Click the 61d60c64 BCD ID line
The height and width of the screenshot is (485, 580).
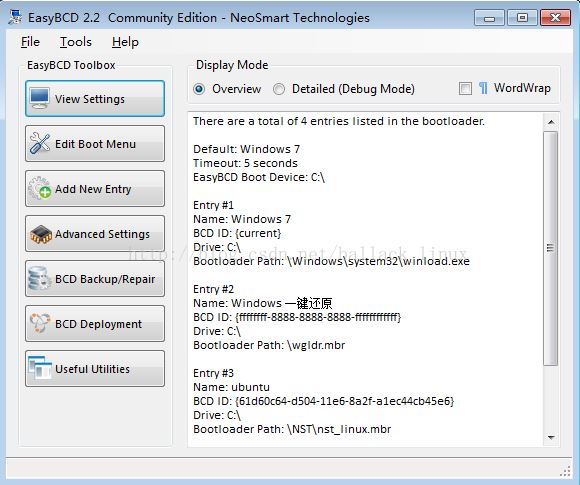[324, 401]
